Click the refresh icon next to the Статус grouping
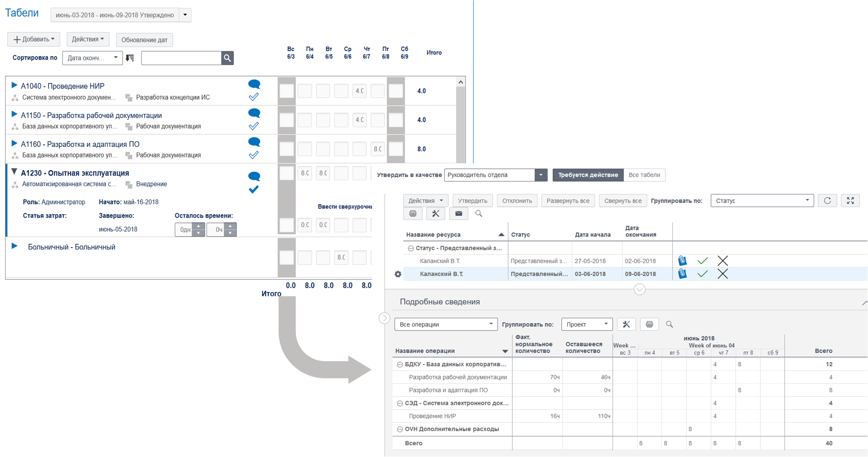868x457 pixels. pyautogui.click(x=827, y=201)
